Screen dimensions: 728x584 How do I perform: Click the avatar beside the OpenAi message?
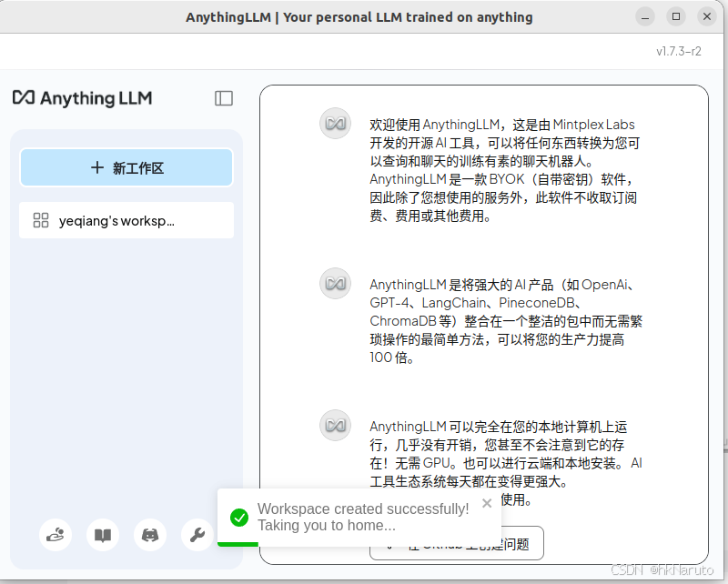click(x=335, y=283)
